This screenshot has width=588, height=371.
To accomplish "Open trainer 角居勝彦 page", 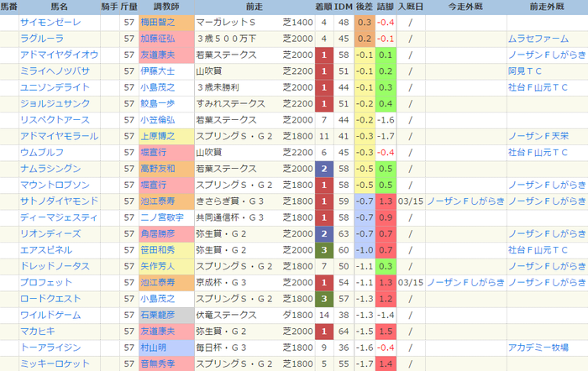I will point(158,234).
